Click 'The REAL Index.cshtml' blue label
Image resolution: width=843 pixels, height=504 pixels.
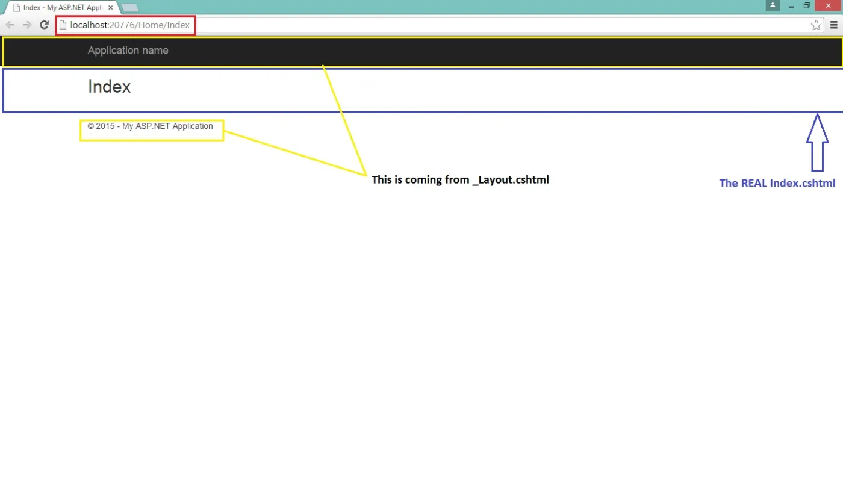point(777,183)
